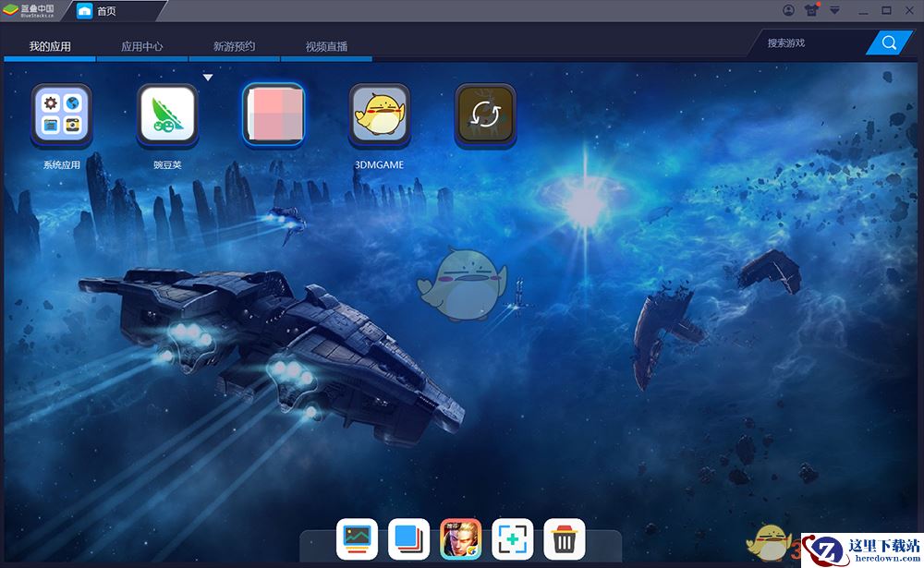This screenshot has width=924, height=568.
Task: Focus the 搜索游戏 search field
Action: [813, 42]
